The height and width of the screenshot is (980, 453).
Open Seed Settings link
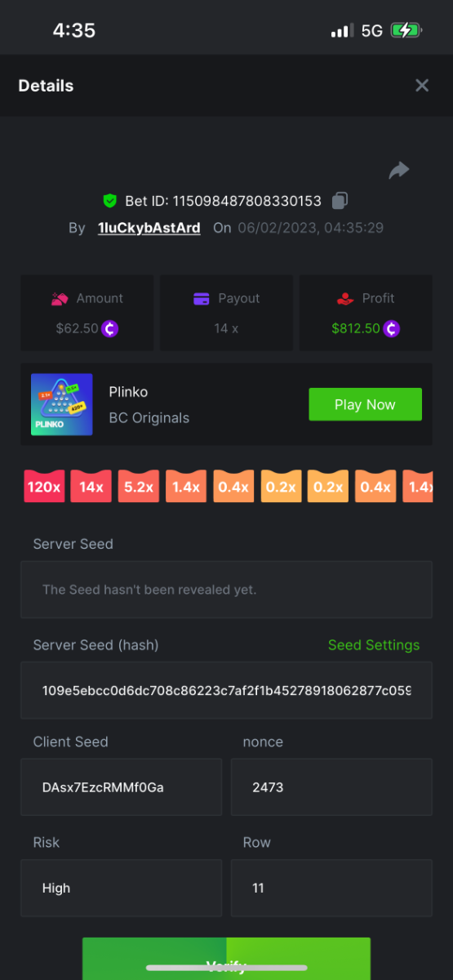pos(374,645)
